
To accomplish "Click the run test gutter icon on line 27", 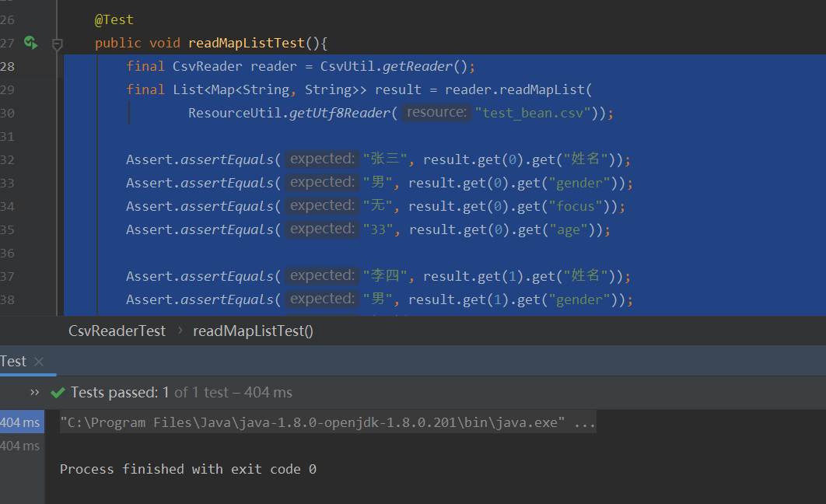I will tap(30, 43).
